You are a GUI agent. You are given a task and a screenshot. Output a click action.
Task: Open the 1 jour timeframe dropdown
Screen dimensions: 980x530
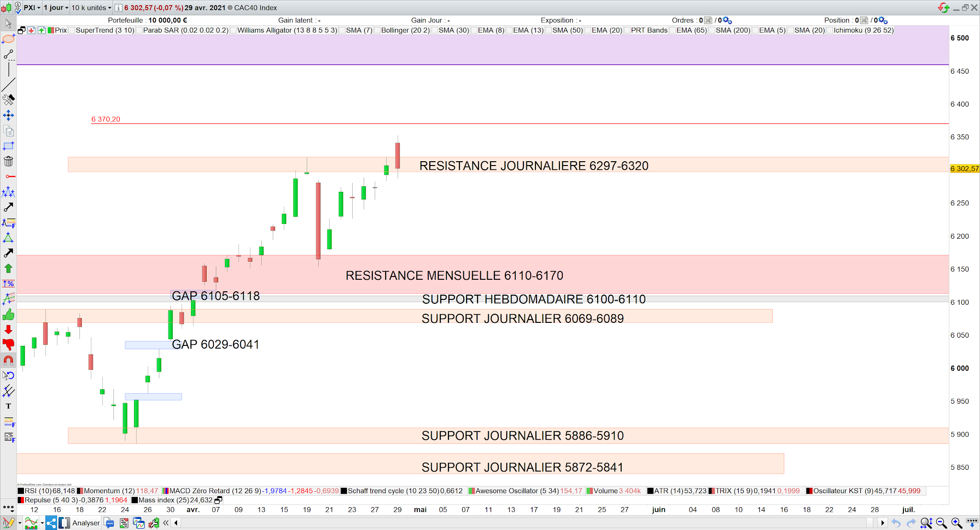56,8
